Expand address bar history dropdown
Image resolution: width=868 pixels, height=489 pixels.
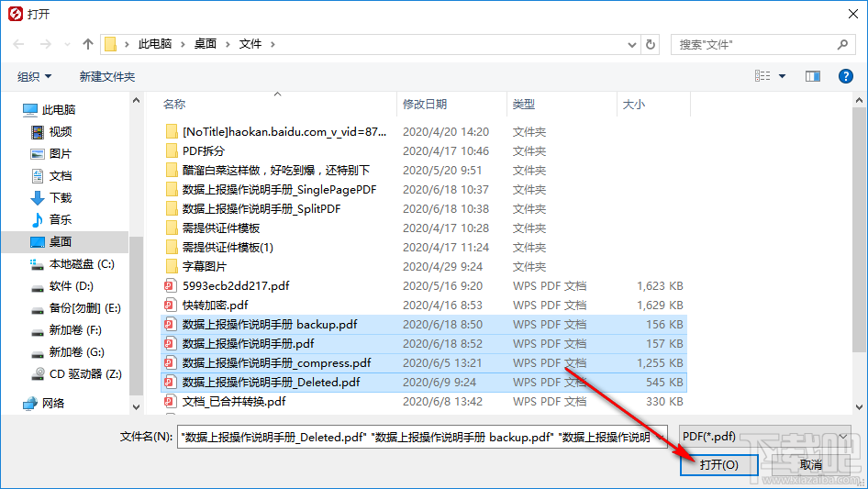[631, 44]
